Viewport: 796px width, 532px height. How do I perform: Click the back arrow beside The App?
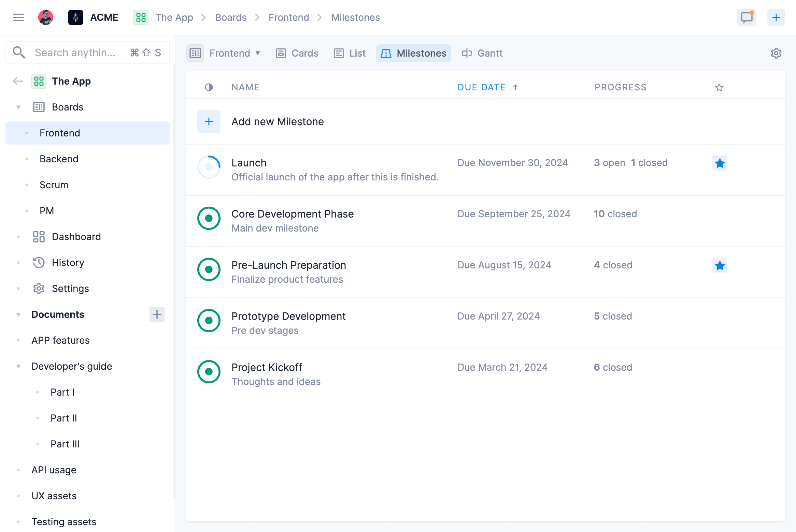(18, 81)
